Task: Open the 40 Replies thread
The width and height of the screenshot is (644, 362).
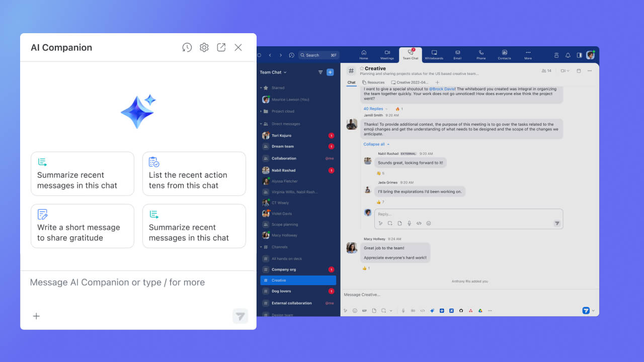Action: point(373,109)
